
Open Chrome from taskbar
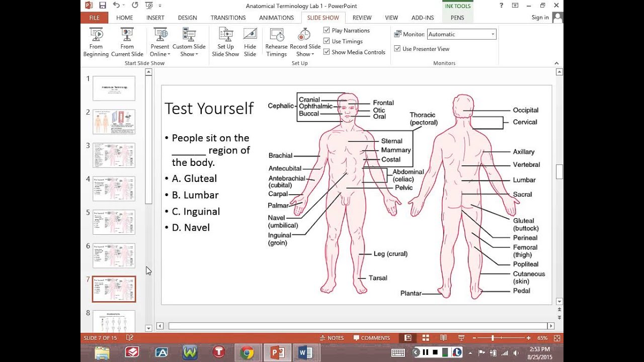pyautogui.click(x=247, y=352)
